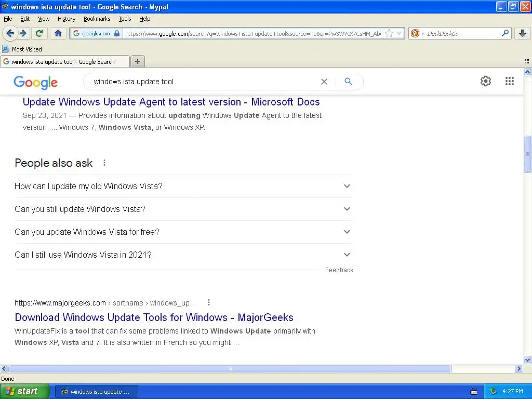Expand 'Can I still use Windows Vista in 2021?'
The width and height of the screenshot is (532, 399).
click(184, 255)
